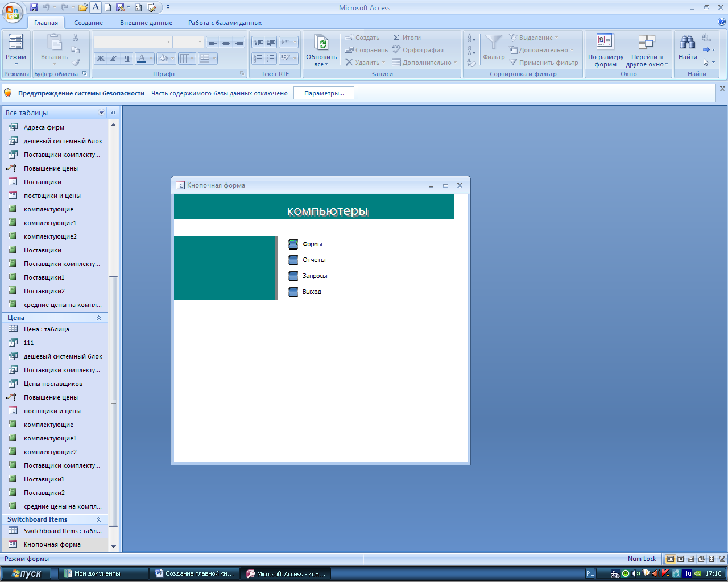Screen dimensions: 728x582
Task: Click the Выход switchboard button
Action: [x=293, y=292]
